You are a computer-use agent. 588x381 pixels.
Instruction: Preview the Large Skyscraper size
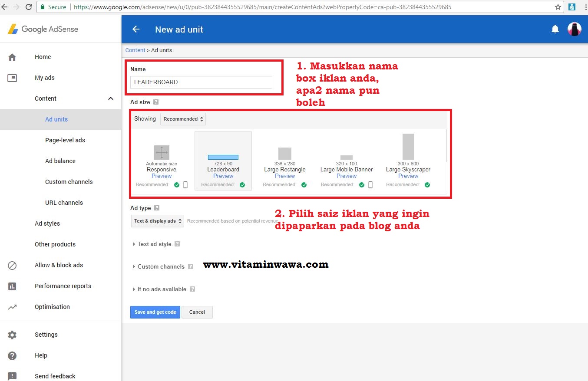coord(408,176)
